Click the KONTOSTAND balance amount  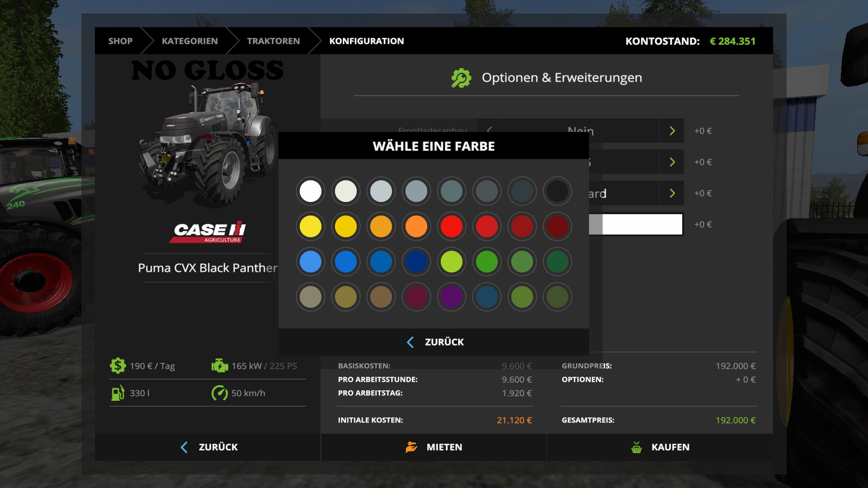pyautogui.click(x=732, y=41)
